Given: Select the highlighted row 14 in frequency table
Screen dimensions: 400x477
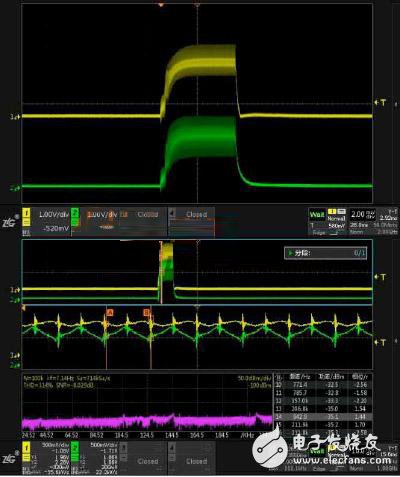Looking at the screenshot, I should (323, 417).
